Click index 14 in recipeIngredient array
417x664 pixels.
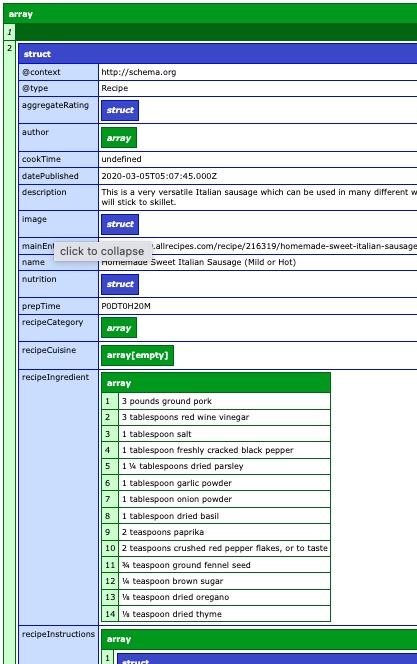(x=110, y=614)
